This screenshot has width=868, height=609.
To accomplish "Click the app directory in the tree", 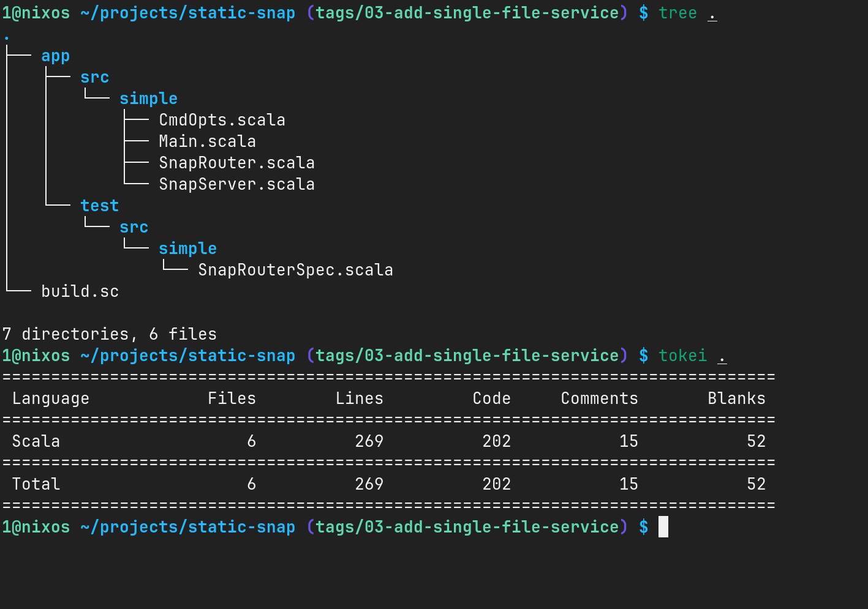I will point(55,56).
